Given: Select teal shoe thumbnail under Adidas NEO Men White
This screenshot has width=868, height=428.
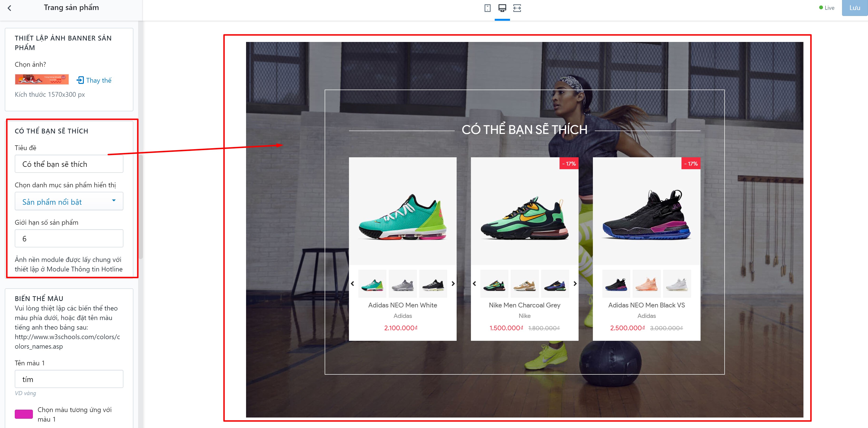Looking at the screenshot, I should click(x=372, y=284).
